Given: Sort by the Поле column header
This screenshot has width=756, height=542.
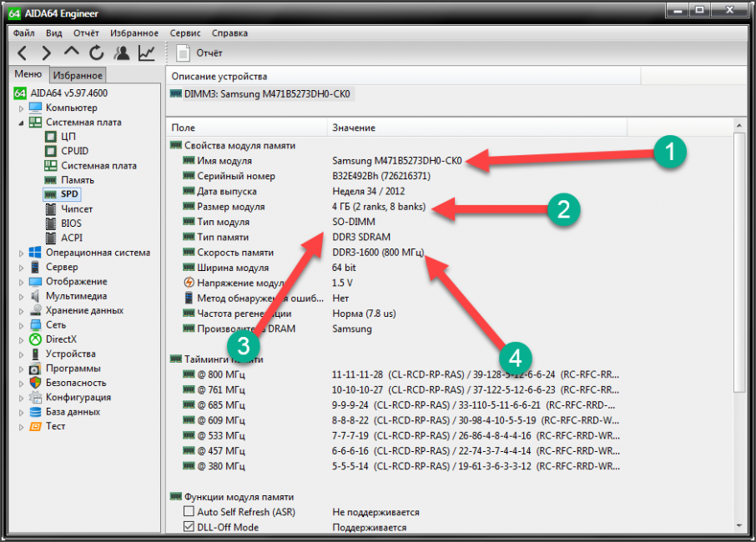Looking at the screenshot, I should tap(247, 128).
